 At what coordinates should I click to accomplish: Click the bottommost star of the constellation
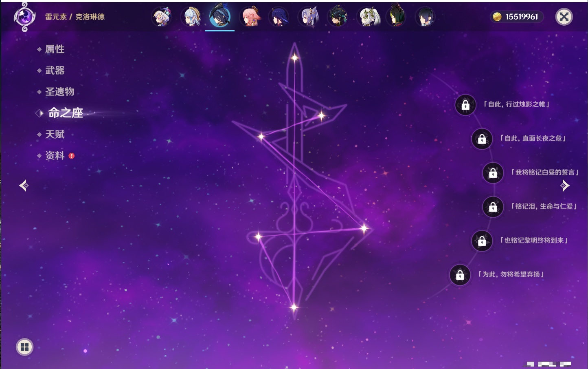(294, 307)
